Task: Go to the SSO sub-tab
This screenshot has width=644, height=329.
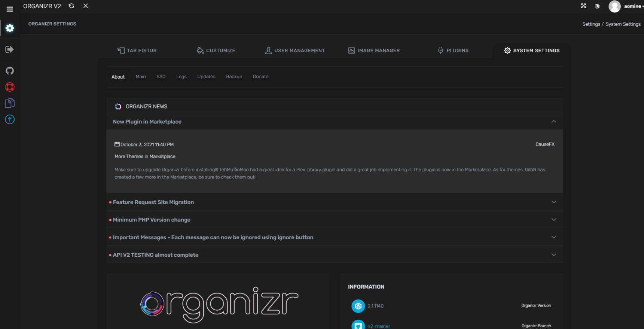Action: 161,77
